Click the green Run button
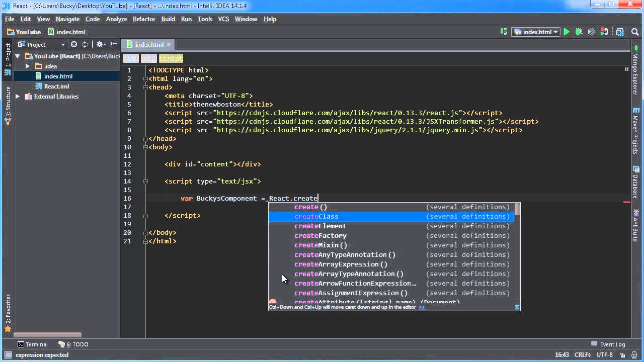This screenshot has height=362, width=644. click(x=567, y=32)
